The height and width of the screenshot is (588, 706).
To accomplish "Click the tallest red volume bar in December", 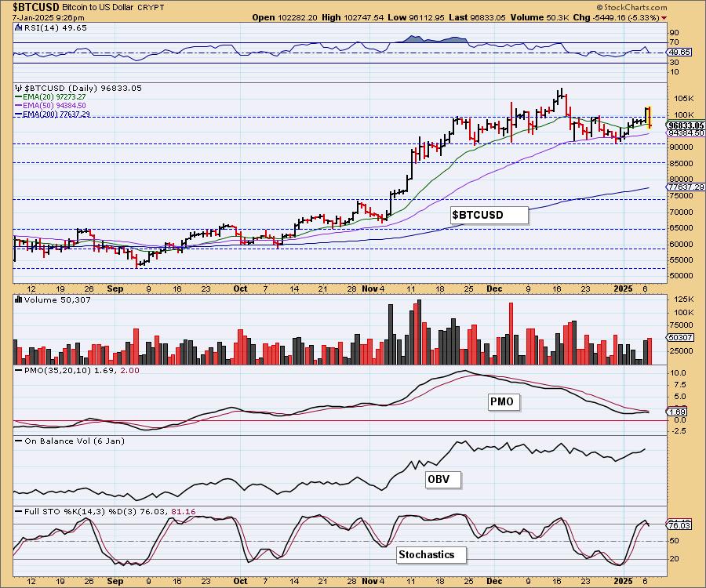I will (511, 333).
